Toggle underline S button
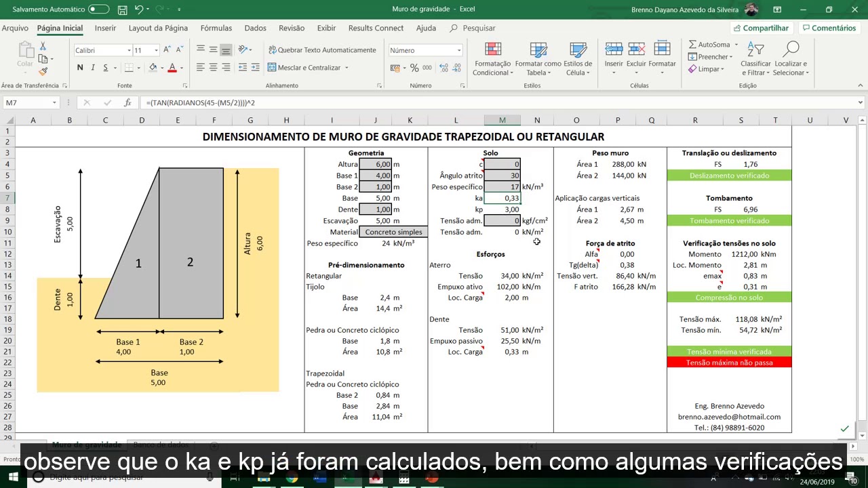The height and width of the screenshot is (488, 868). (105, 68)
